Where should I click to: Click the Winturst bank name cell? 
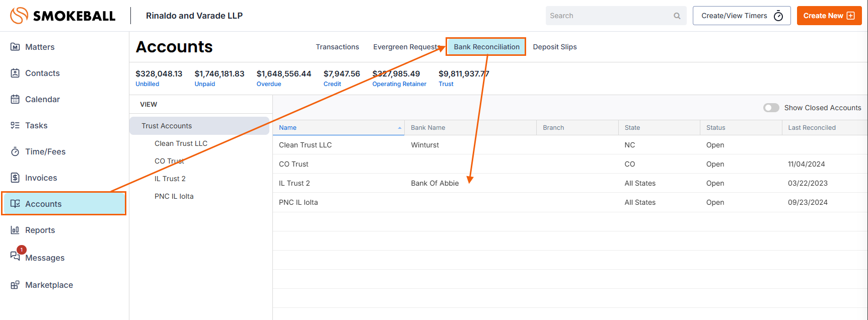(425, 145)
